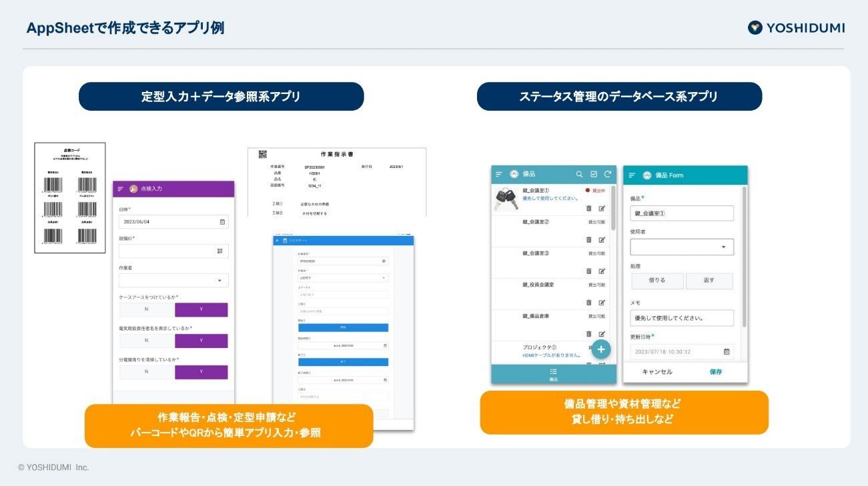Select Y for 電気取扱責任者名を表示しているか
This screenshot has height=486, width=868.
(x=201, y=341)
